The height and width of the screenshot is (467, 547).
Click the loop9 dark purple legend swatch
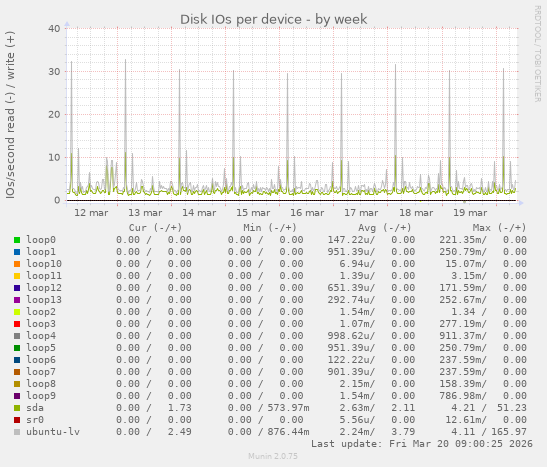click(x=17, y=396)
